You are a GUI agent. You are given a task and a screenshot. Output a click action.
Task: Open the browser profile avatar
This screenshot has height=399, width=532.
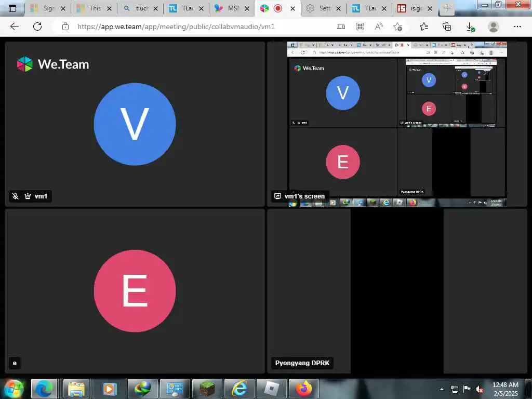pyautogui.click(x=494, y=26)
